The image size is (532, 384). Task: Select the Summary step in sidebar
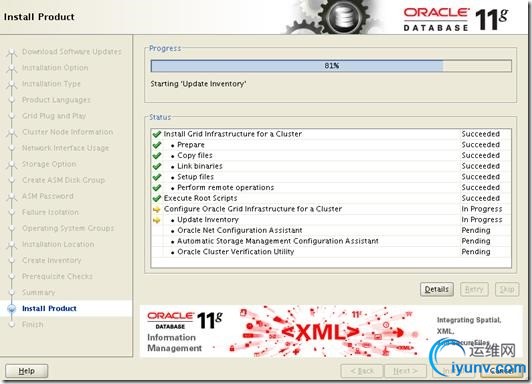(38, 292)
